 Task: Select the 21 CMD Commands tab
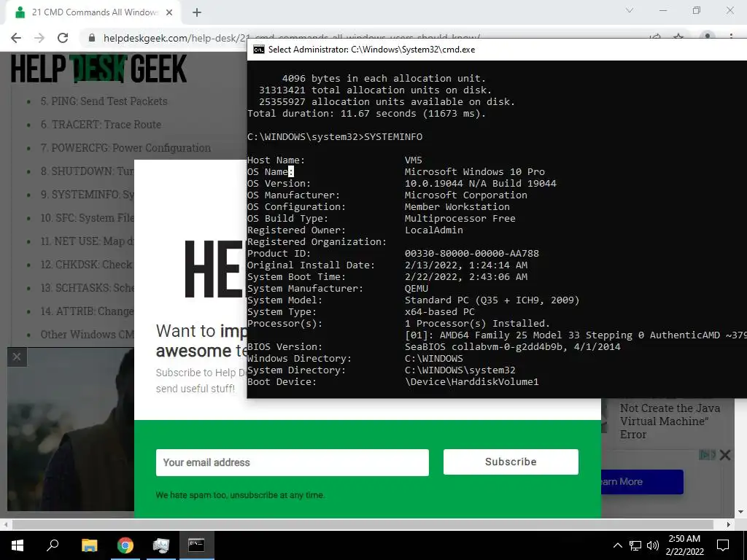click(x=93, y=12)
